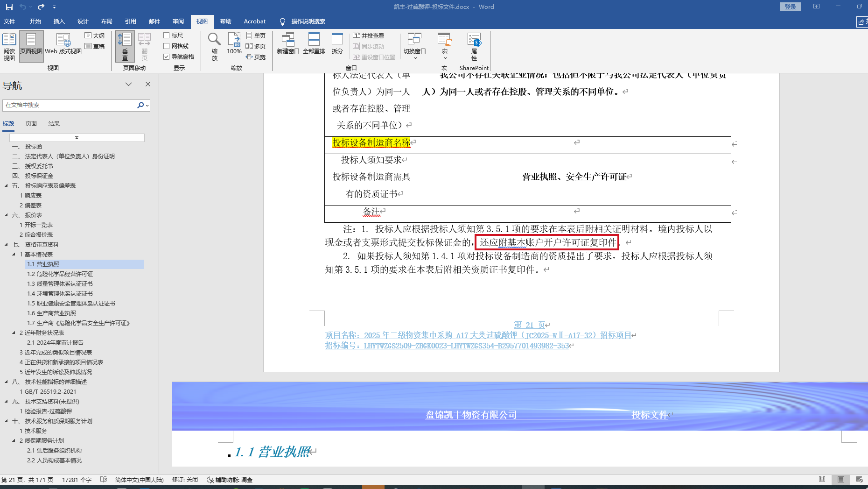868x489 pixels.
Task: Set zoom to Page Width (页宽)
Action: 256,57
